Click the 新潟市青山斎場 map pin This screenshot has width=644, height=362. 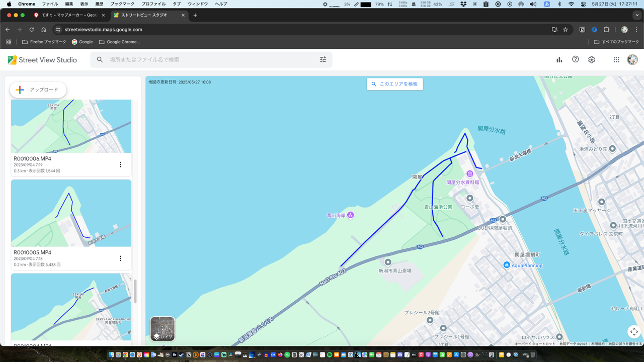coord(388,262)
